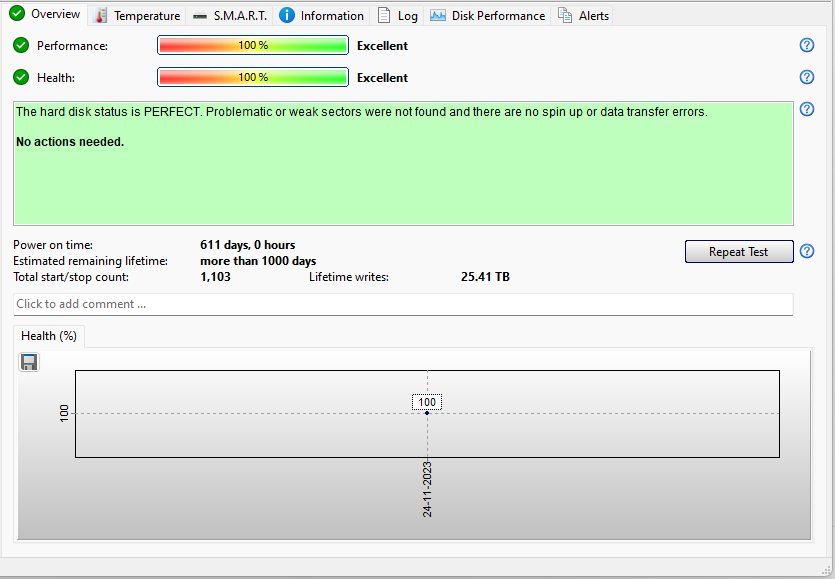Screen dimensions: 835x579
Task: Click the help icon beside the Performance bar
Action: click(x=807, y=45)
